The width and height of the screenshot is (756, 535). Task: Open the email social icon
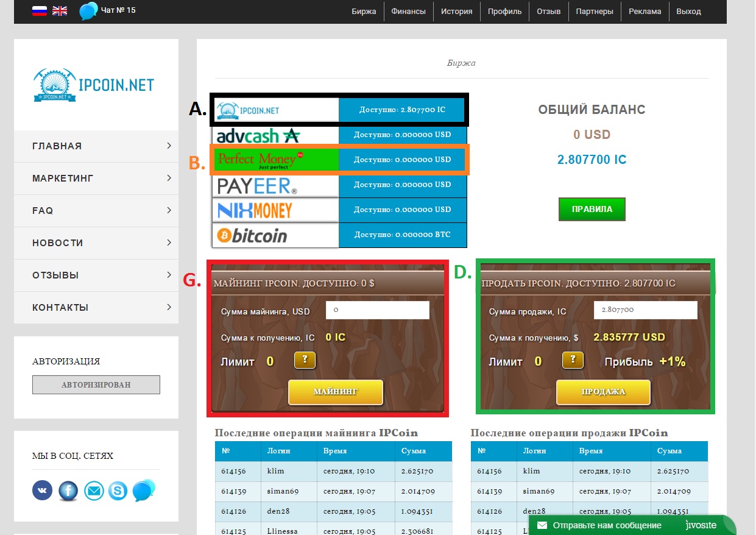point(94,491)
